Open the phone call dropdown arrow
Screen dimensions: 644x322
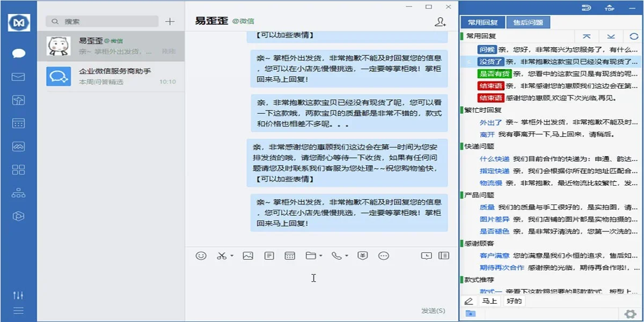[347, 256]
